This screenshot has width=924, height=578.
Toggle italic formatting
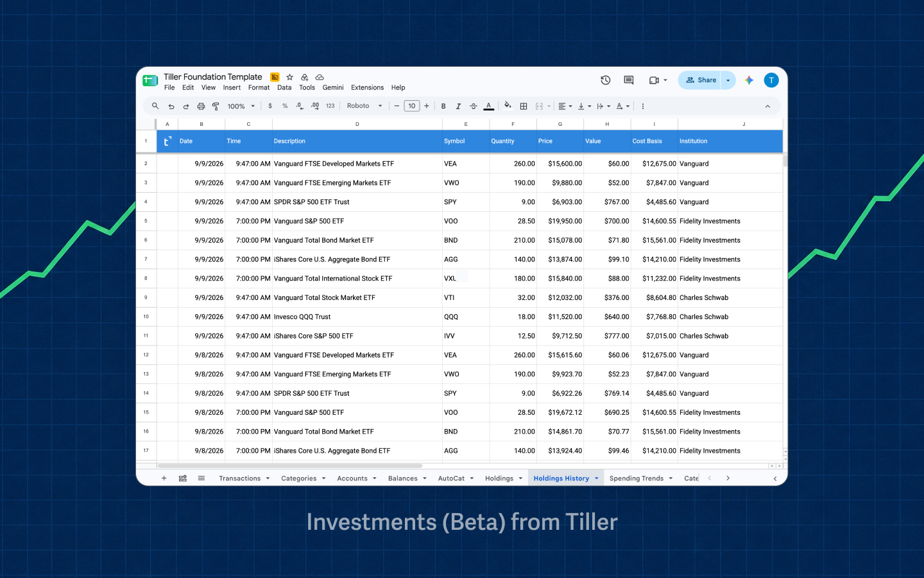pos(458,106)
